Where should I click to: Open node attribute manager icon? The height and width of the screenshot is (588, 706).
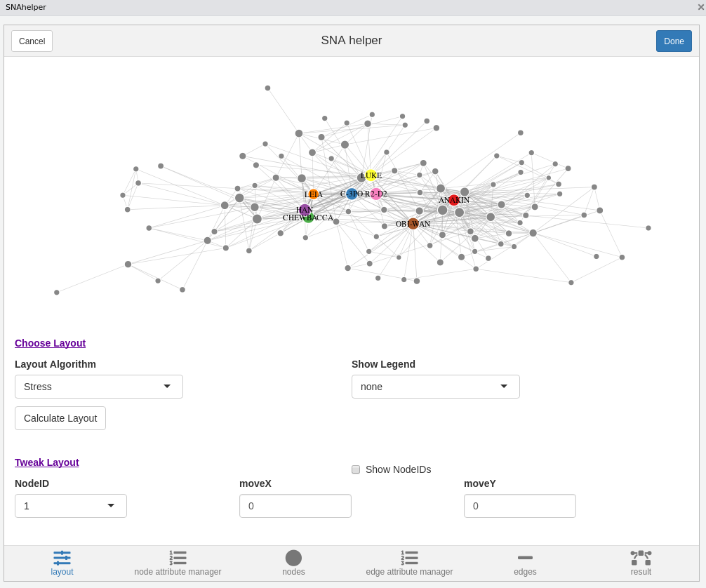[178, 559]
